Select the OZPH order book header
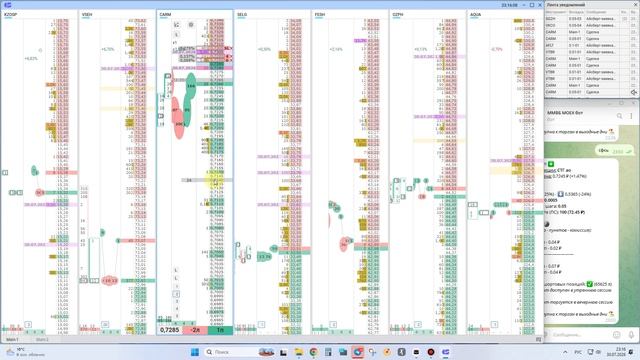Image resolution: width=640 pixels, height=360 pixels. point(398,14)
